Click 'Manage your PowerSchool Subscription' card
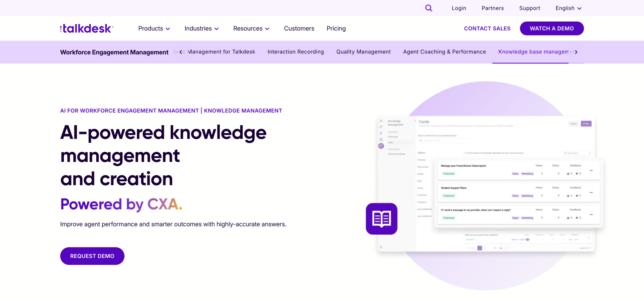 pyautogui.click(x=519, y=169)
